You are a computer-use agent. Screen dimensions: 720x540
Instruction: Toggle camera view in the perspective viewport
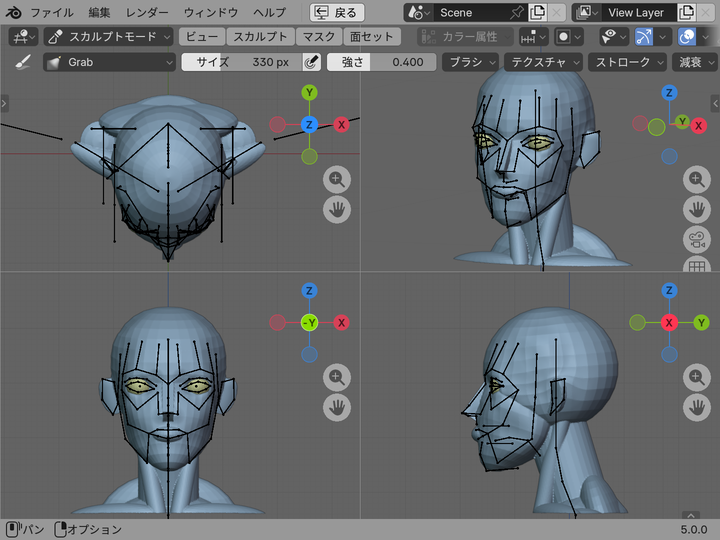tap(697, 240)
